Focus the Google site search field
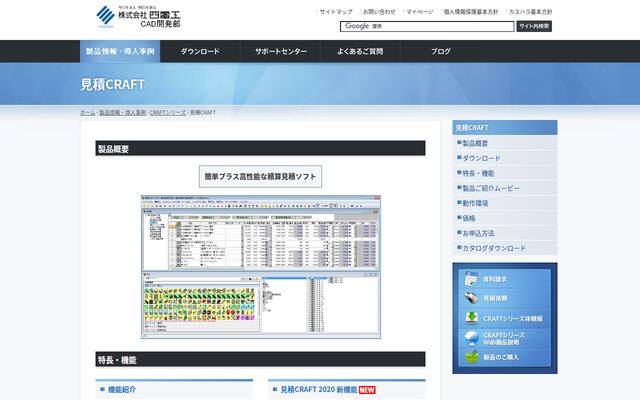 pyautogui.click(x=427, y=26)
